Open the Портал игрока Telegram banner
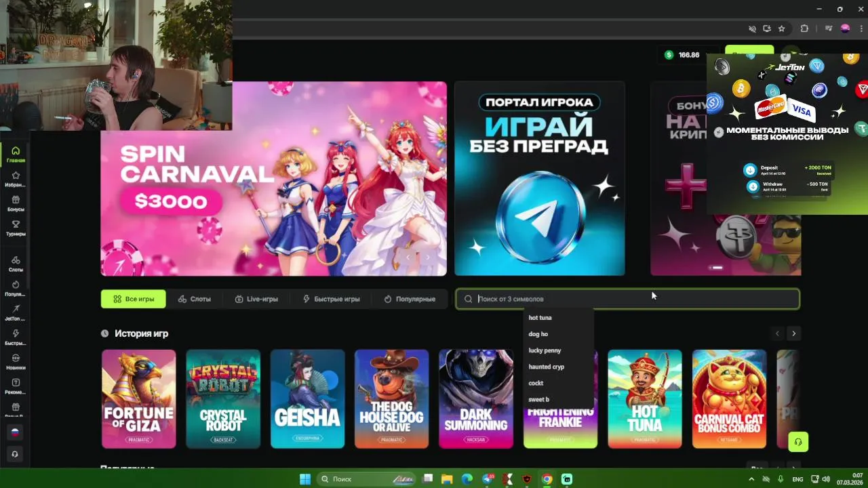This screenshot has height=488, width=868. click(540, 179)
